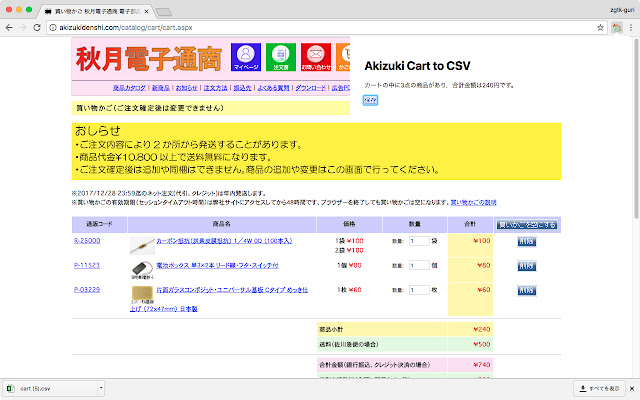Click the quantity field for P-03229

[x=419, y=290]
